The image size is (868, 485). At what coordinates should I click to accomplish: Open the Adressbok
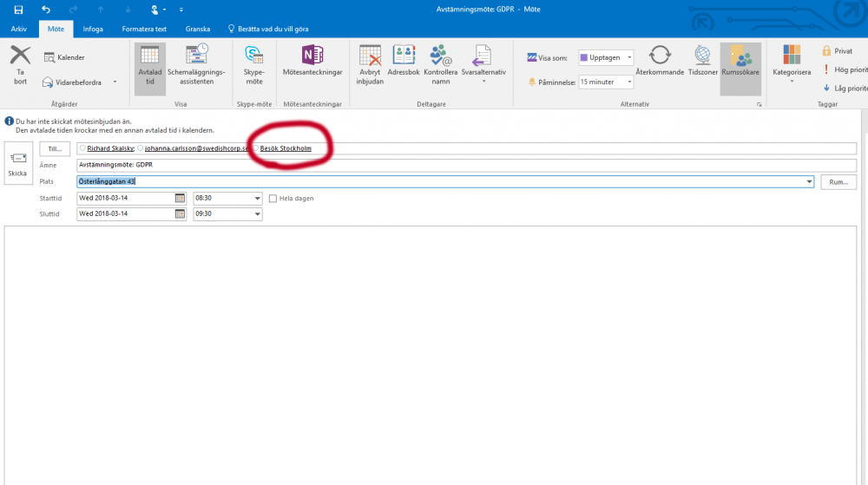pos(404,56)
